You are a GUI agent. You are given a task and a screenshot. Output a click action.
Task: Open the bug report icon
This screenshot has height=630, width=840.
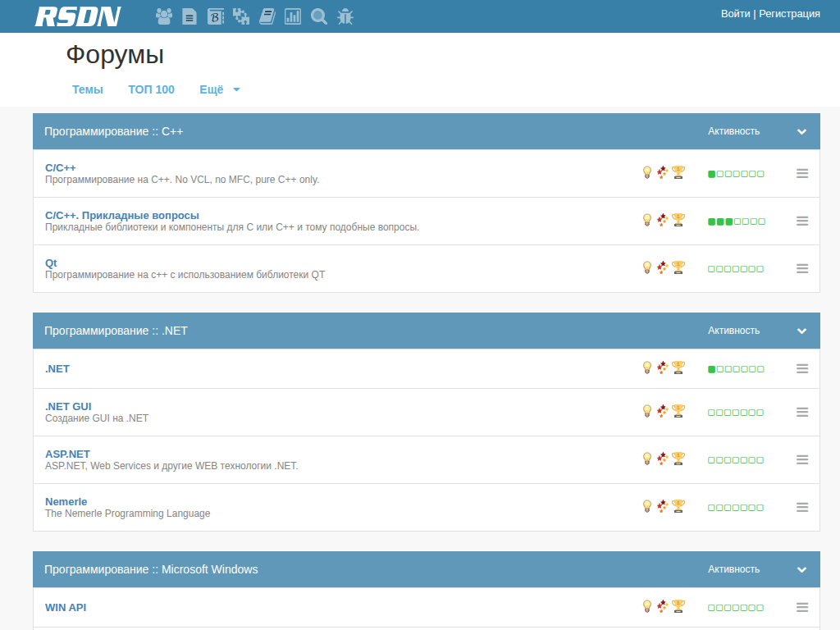pos(345,16)
